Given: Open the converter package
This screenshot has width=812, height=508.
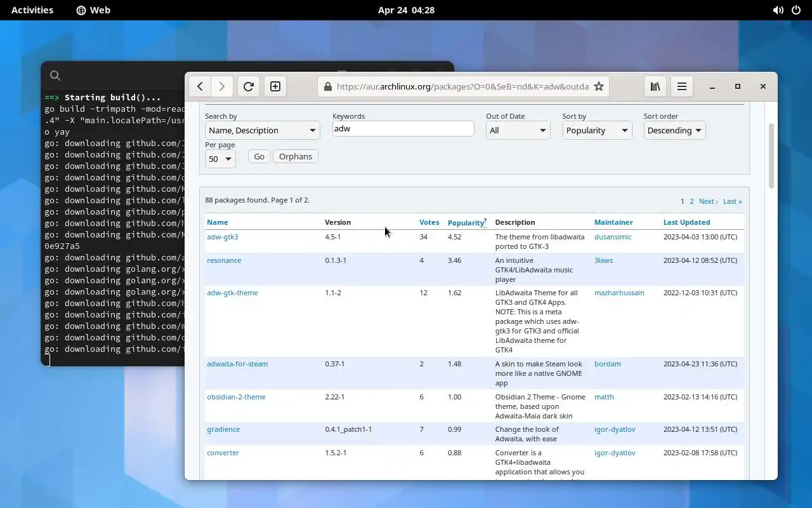Looking at the screenshot, I should tap(223, 453).
